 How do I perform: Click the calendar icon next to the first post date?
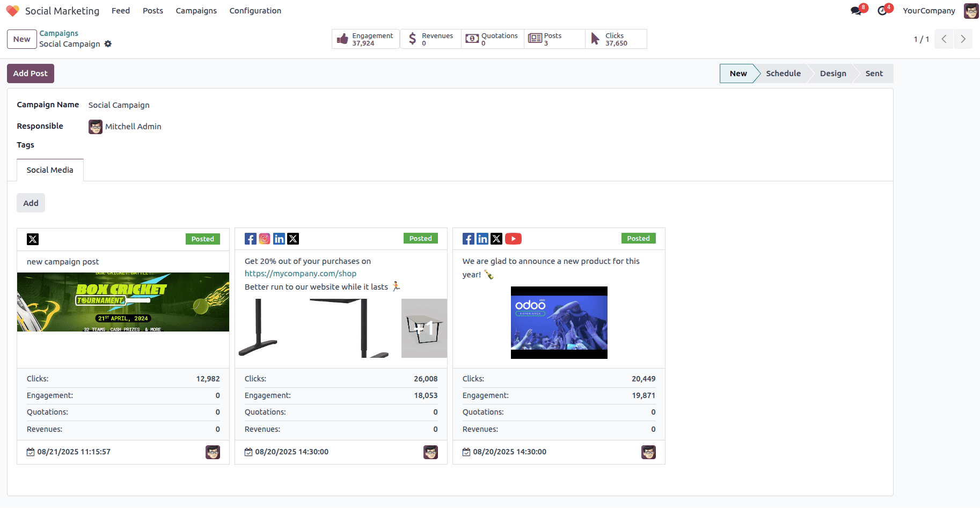pos(31,452)
